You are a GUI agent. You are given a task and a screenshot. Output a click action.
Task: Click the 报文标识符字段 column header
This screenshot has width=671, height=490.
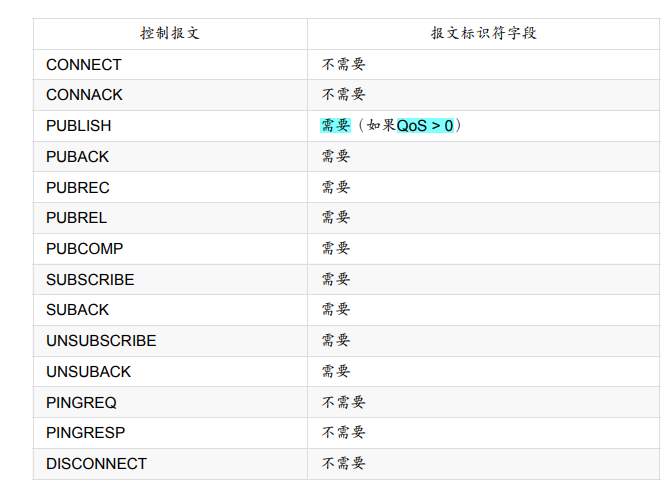(x=484, y=33)
